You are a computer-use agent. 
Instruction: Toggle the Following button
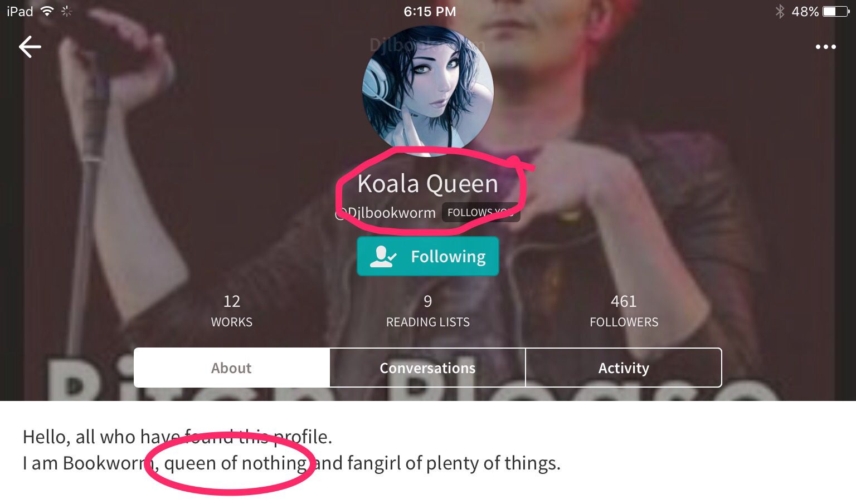(427, 256)
